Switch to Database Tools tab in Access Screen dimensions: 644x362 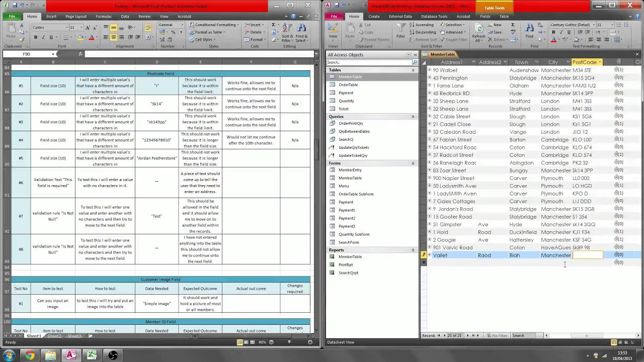point(434,16)
